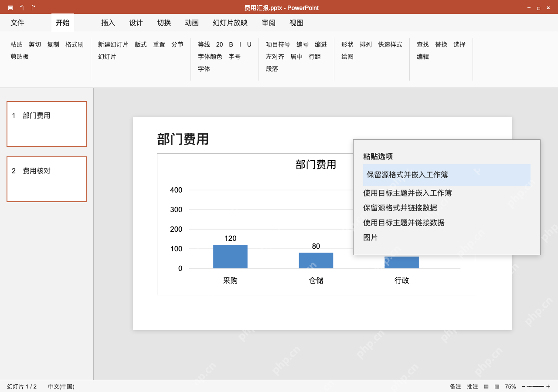
Task: Switch to the 设计 design tab
Action: click(x=136, y=23)
